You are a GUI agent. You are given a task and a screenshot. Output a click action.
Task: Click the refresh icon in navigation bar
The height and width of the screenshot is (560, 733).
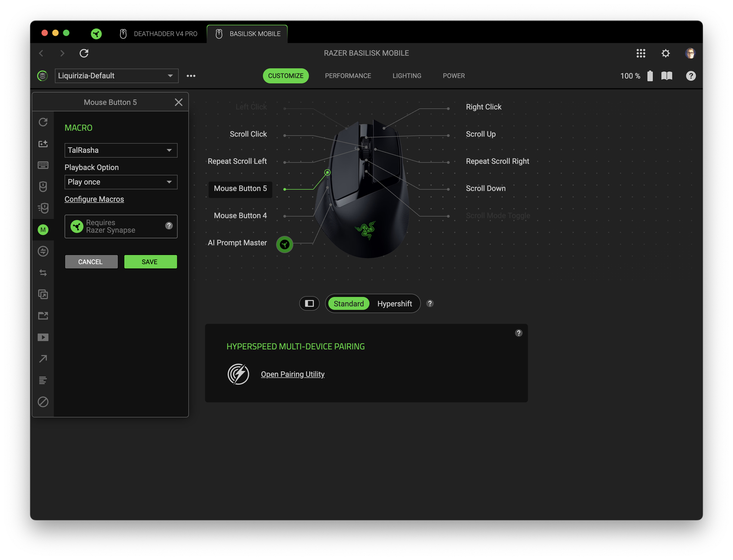click(x=84, y=54)
